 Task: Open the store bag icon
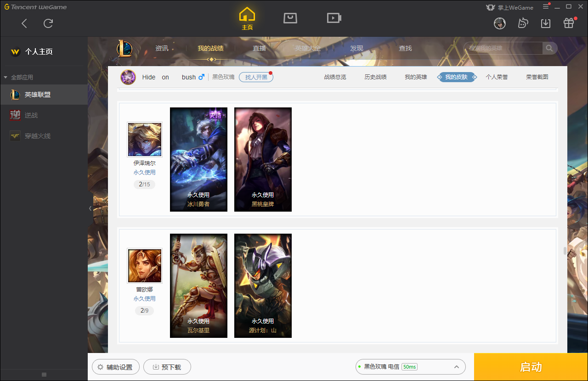click(x=290, y=18)
